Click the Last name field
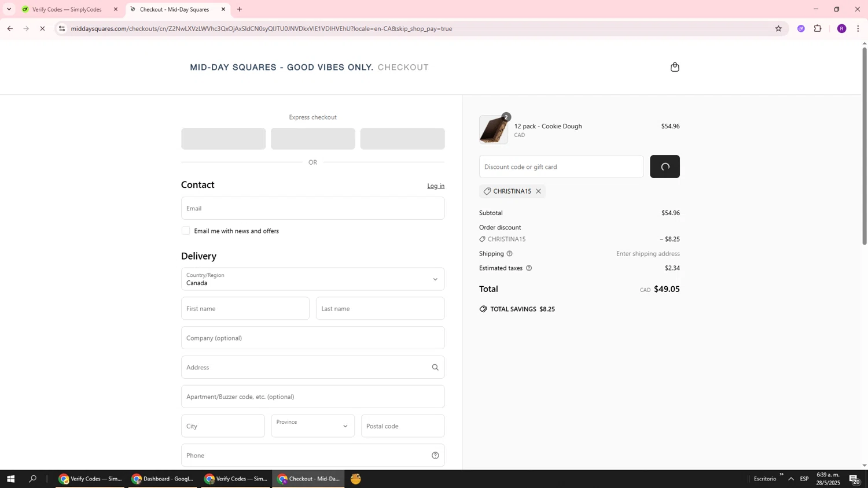The width and height of the screenshot is (868, 488). 381,309
